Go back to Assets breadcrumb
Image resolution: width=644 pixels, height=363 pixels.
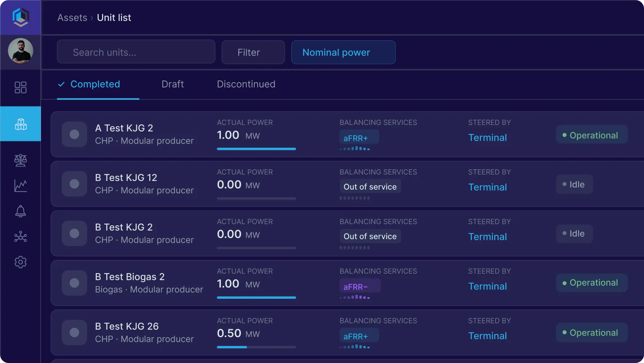pos(72,17)
